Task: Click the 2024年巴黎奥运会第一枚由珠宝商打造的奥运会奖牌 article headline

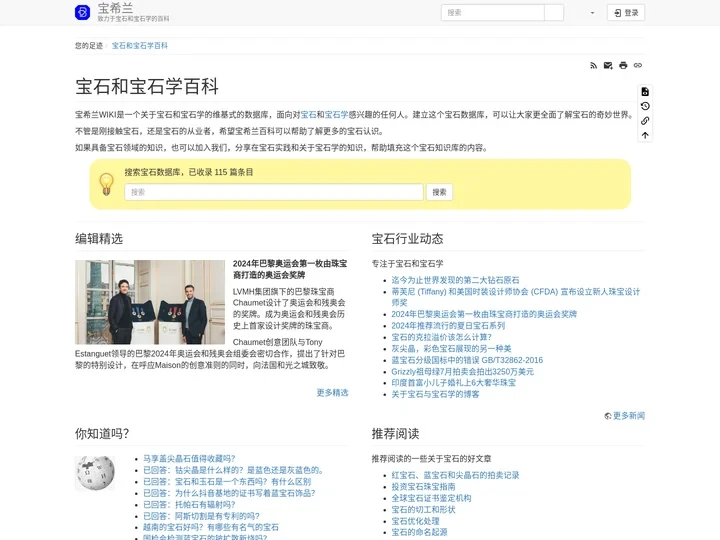Action: 290,269
